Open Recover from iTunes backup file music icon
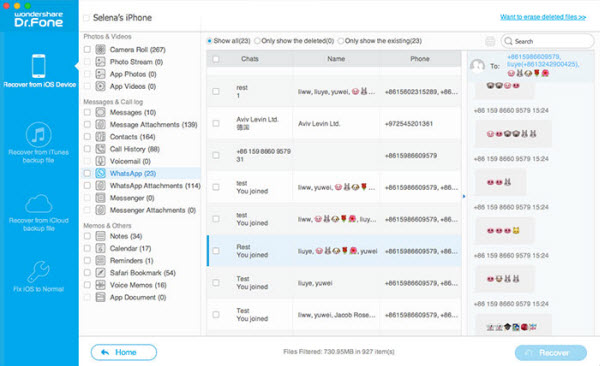The width and height of the screenshot is (600, 366). 38,135
